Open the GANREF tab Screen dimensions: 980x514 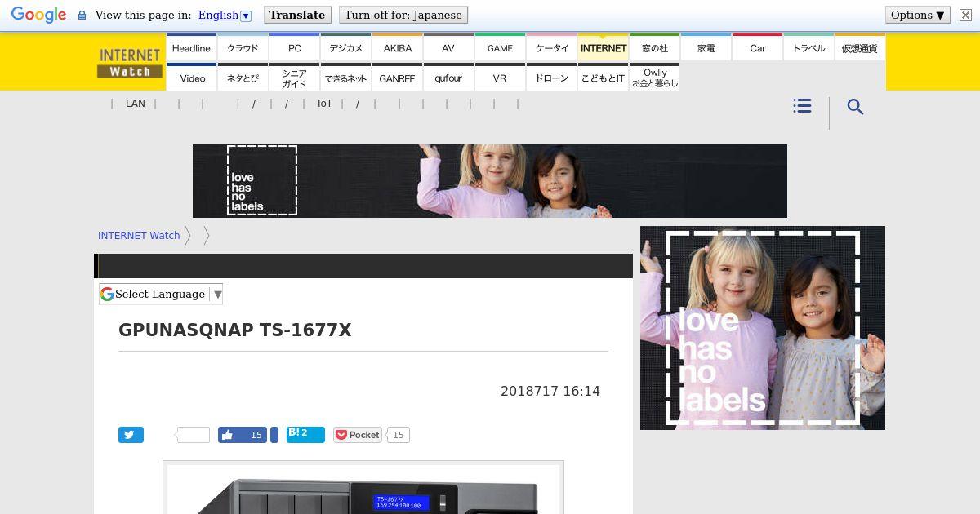click(x=397, y=78)
